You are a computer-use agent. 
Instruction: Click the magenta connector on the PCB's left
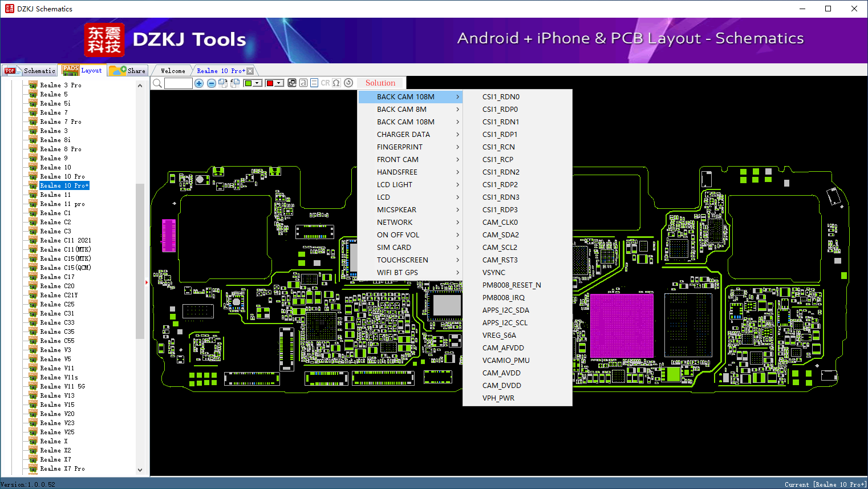(169, 235)
